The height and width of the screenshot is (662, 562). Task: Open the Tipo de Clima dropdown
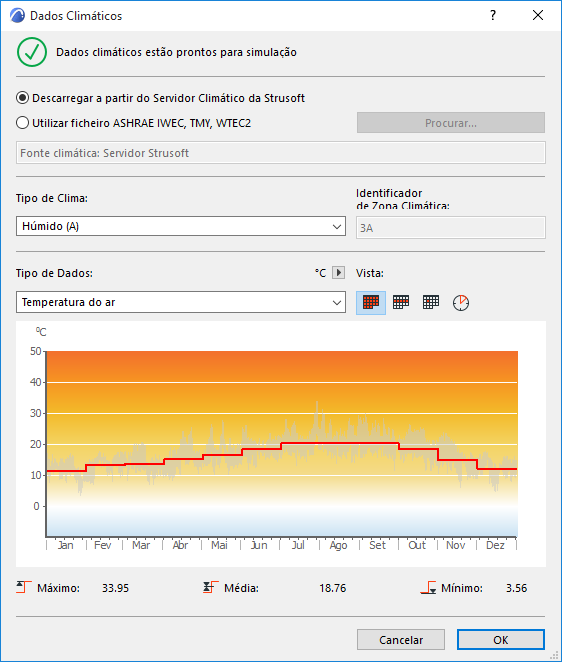click(181, 226)
